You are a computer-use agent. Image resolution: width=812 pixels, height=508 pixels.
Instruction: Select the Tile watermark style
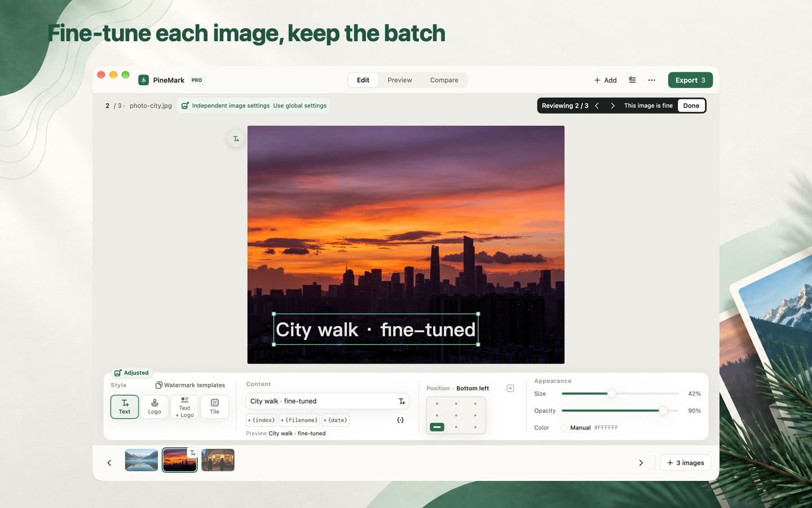click(215, 406)
